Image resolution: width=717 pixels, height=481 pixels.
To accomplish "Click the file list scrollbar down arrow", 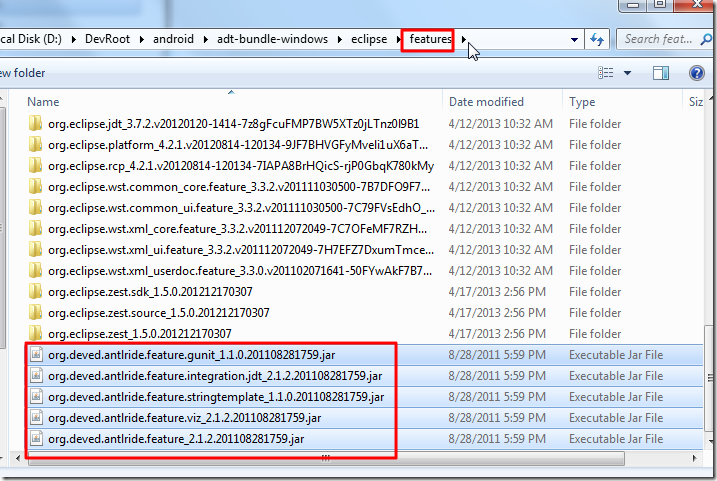I will [x=711, y=441].
